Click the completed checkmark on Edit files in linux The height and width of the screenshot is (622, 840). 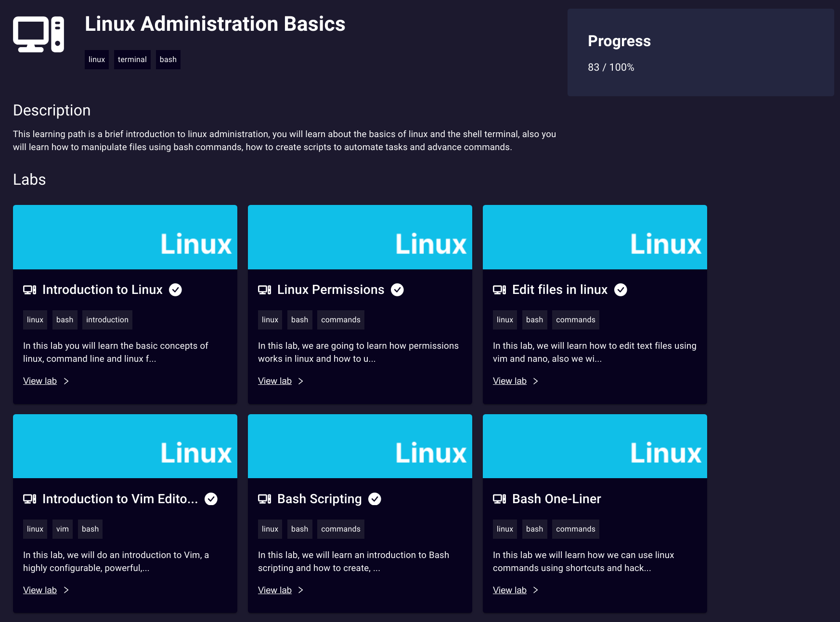(621, 290)
